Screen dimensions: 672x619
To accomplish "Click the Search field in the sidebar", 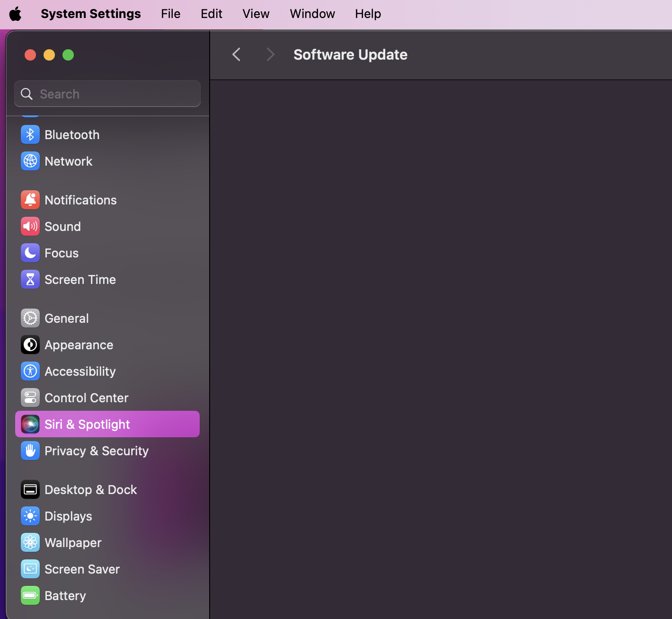I will (107, 94).
